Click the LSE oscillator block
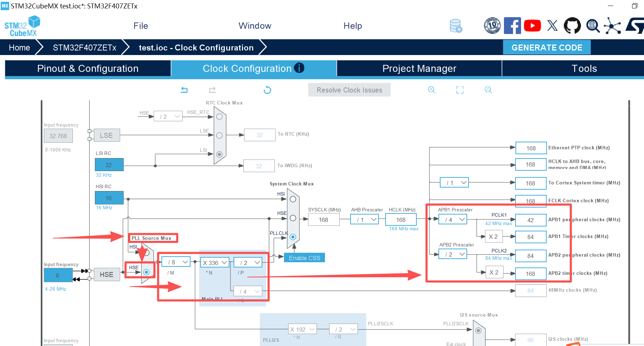 [106, 135]
